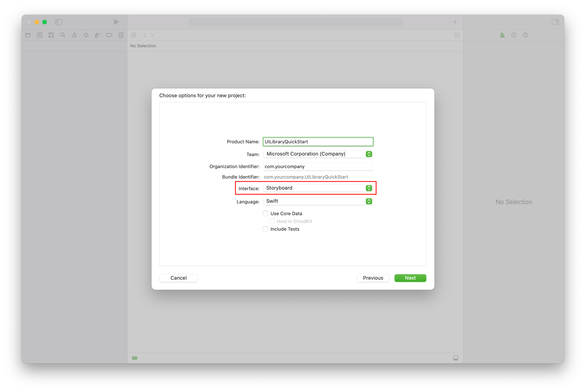Expand the Language dropdown selector
Image resolution: width=586 pixels, height=392 pixels.
(369, 201)
